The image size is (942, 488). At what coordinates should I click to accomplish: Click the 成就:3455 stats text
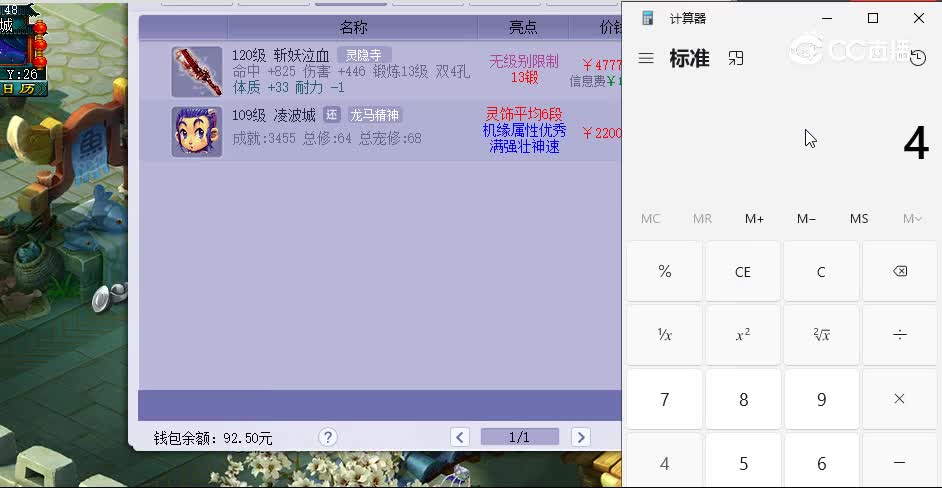click(264, 138)
